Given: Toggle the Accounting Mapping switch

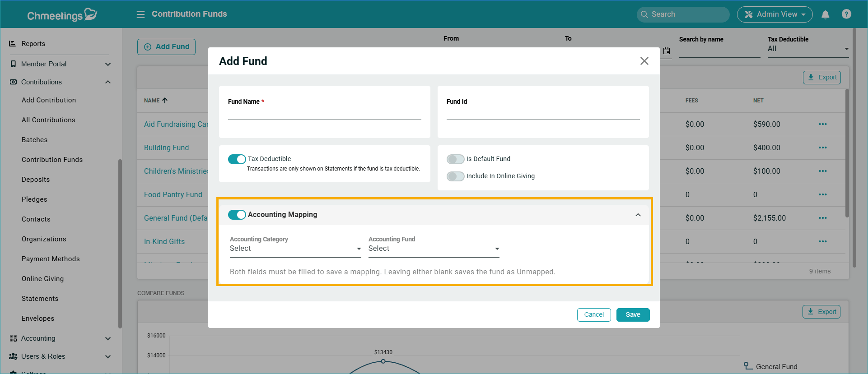Looking at the screenshot, I should (x=237, y=215).
